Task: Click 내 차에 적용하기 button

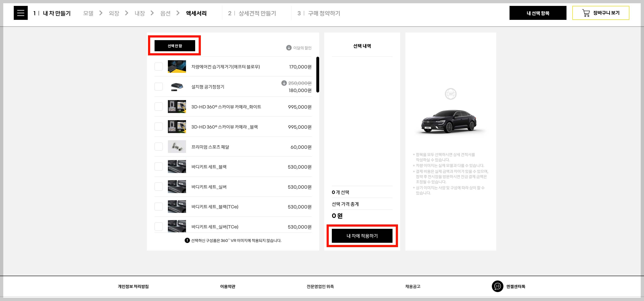Action: tap(362, 236)
